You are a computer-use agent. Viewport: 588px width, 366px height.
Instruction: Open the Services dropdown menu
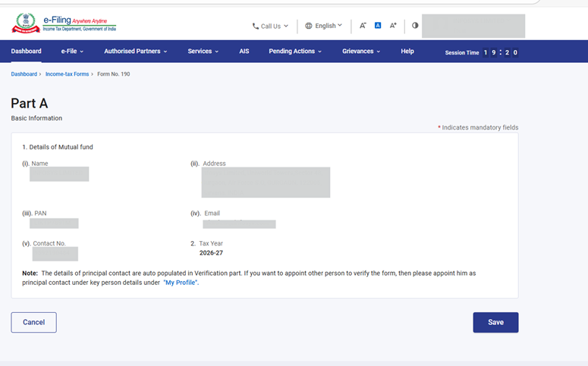click(x=203, y=52)
